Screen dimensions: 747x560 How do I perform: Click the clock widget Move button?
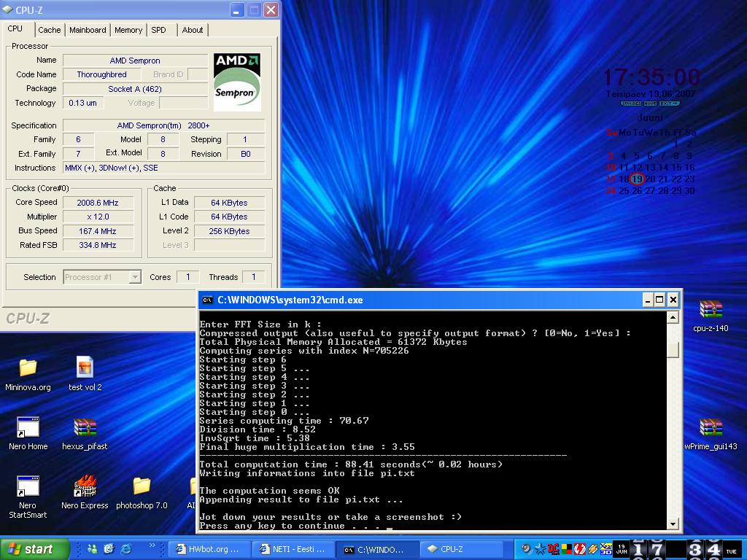(650, 104)
